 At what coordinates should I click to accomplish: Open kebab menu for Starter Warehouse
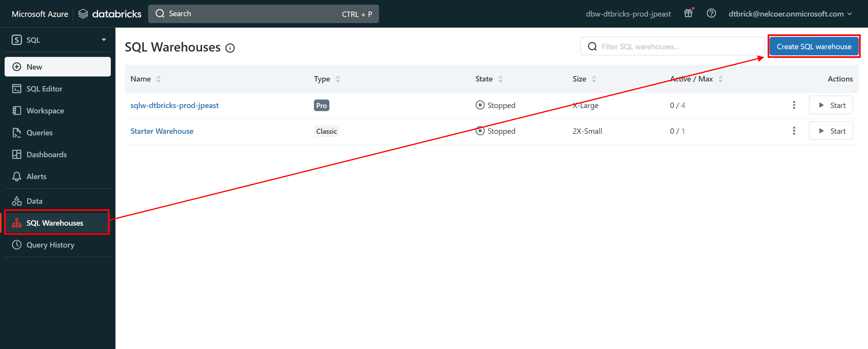point(794,131)
